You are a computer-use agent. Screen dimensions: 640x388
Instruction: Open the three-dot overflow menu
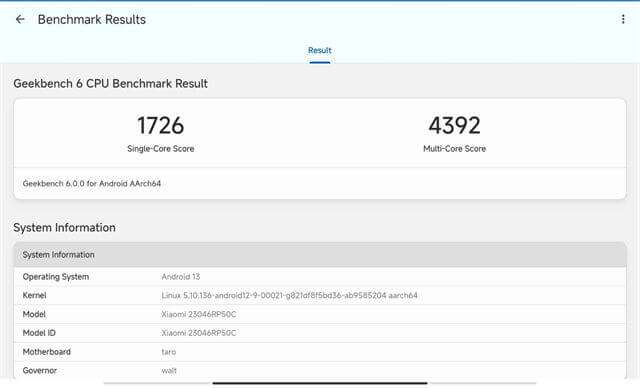point(623,19)
